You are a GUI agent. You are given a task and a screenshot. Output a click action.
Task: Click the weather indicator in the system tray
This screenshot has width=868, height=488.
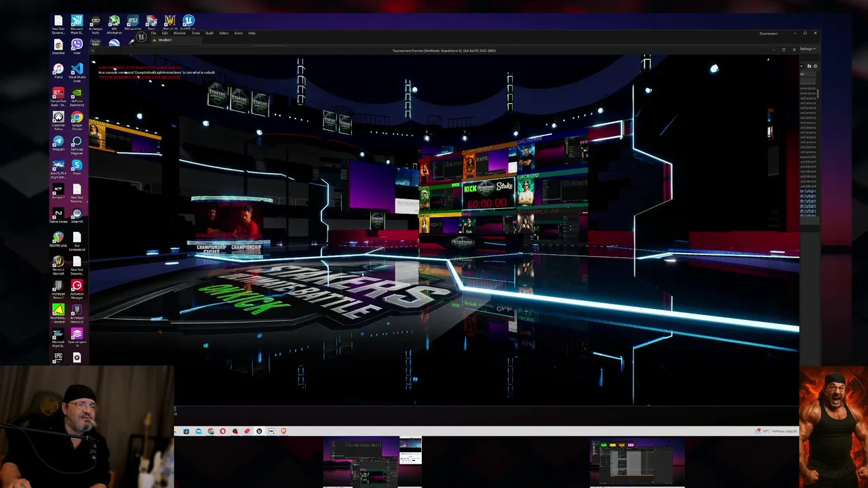coord(776,431)
